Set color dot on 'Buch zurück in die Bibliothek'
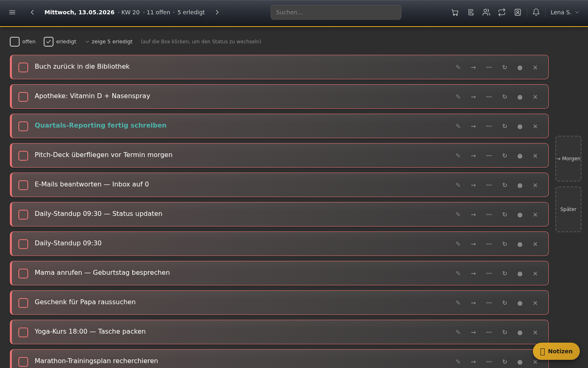This screenshot has width=588, height=368. [520, 68]
